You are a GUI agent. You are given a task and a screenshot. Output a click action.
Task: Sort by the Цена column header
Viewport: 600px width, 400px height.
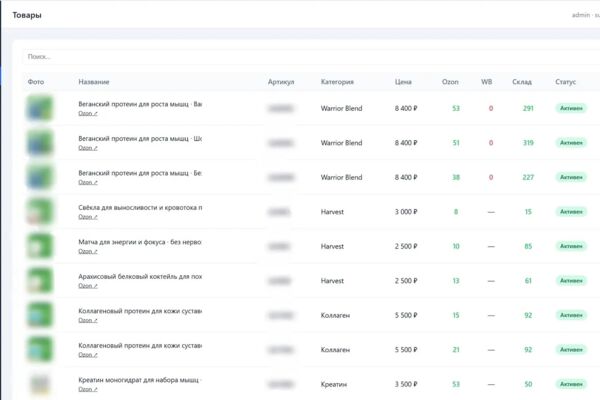point(403,82)
